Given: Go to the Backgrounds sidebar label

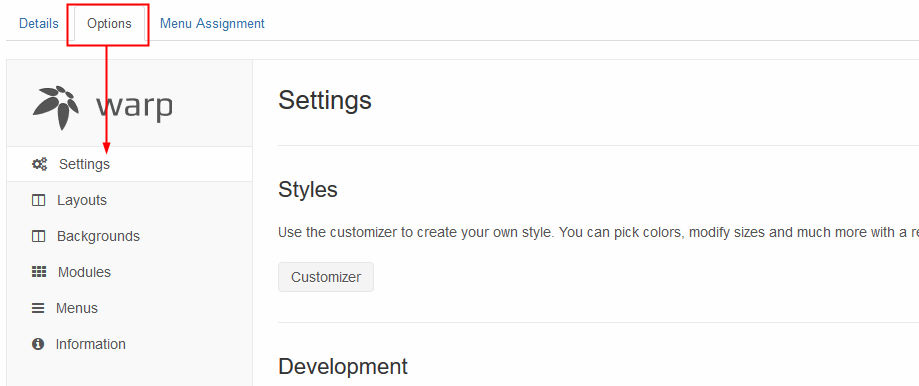Looking at the screenshot, I should (x=98, y=237).
